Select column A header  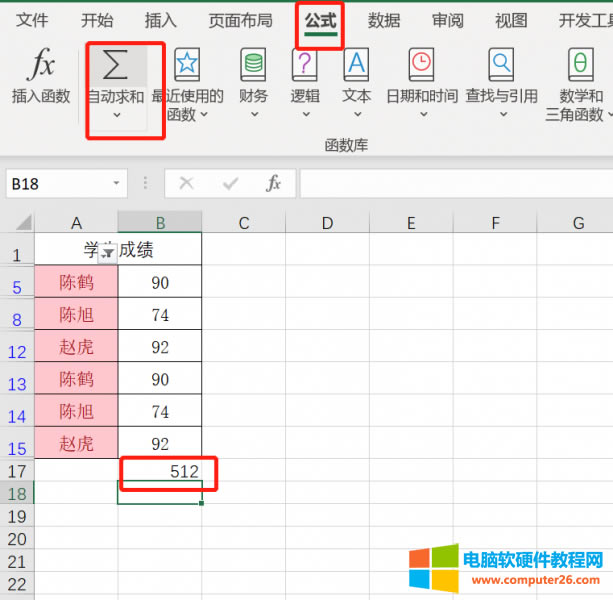(76, 223)
